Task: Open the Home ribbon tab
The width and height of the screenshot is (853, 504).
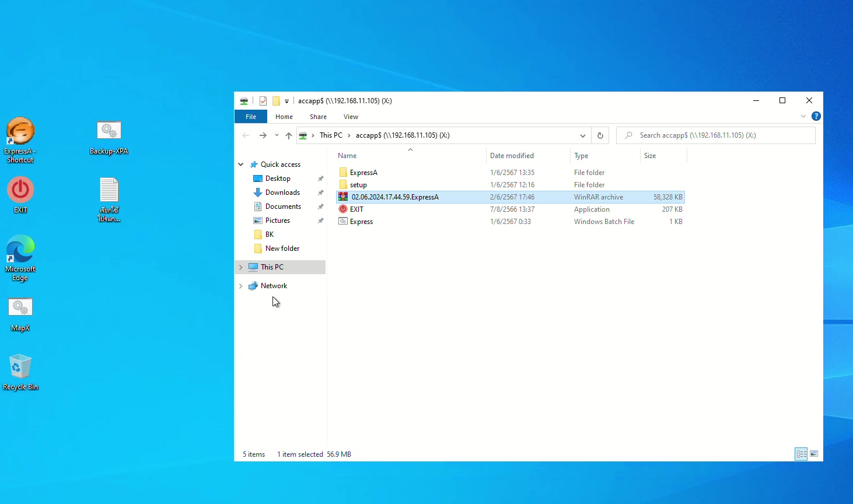Action: tap(284, 117)
